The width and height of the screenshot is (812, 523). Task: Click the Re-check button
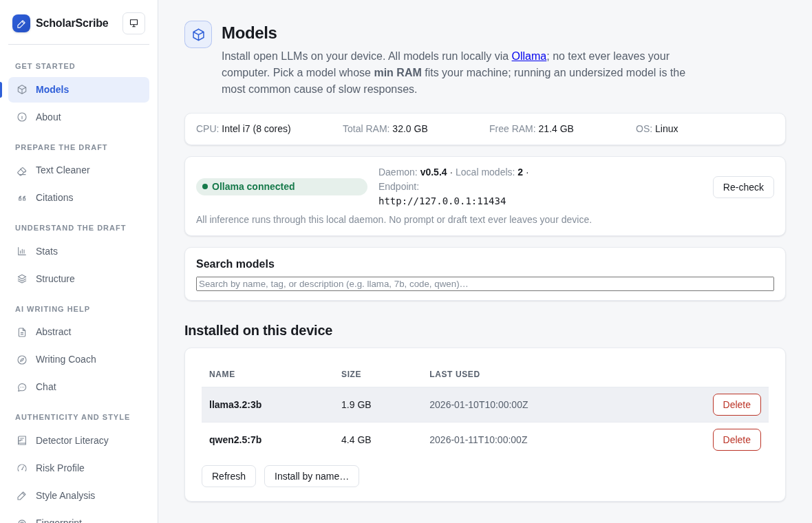click(743, 187)
